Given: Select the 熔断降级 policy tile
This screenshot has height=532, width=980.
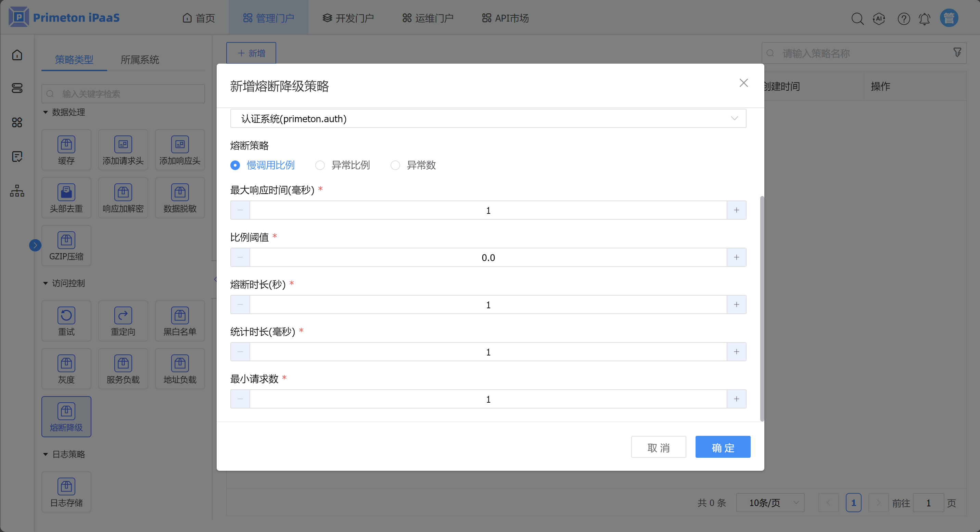Looking at the screenshot, I should (x=66, y=416).
